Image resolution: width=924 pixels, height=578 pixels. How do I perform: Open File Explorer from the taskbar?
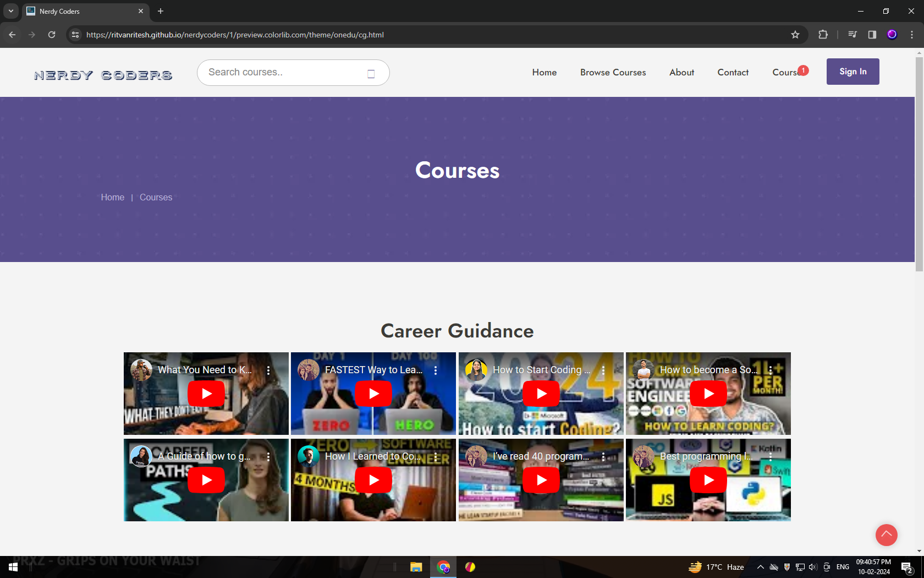[416, 567]
